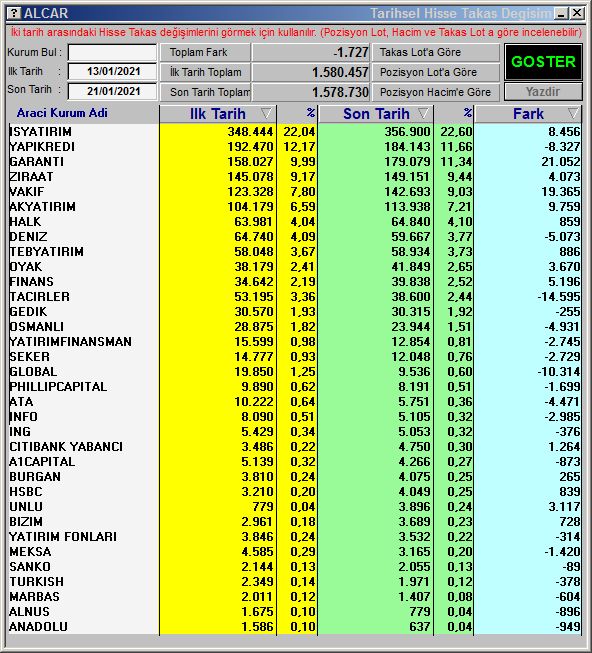Select Pozisyon Lot'a Göre view option
Image resolution: width=592 pixels, height=653 pixels.
435,72
